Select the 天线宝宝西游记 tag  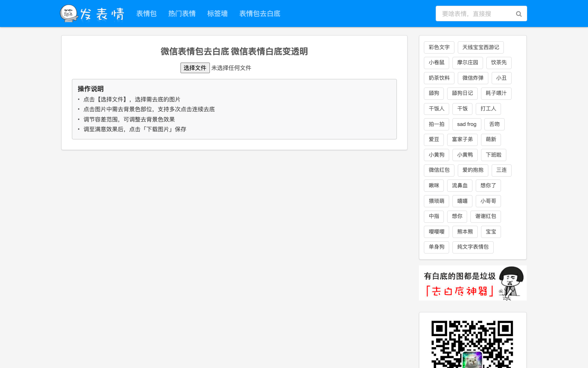(481, 47)
